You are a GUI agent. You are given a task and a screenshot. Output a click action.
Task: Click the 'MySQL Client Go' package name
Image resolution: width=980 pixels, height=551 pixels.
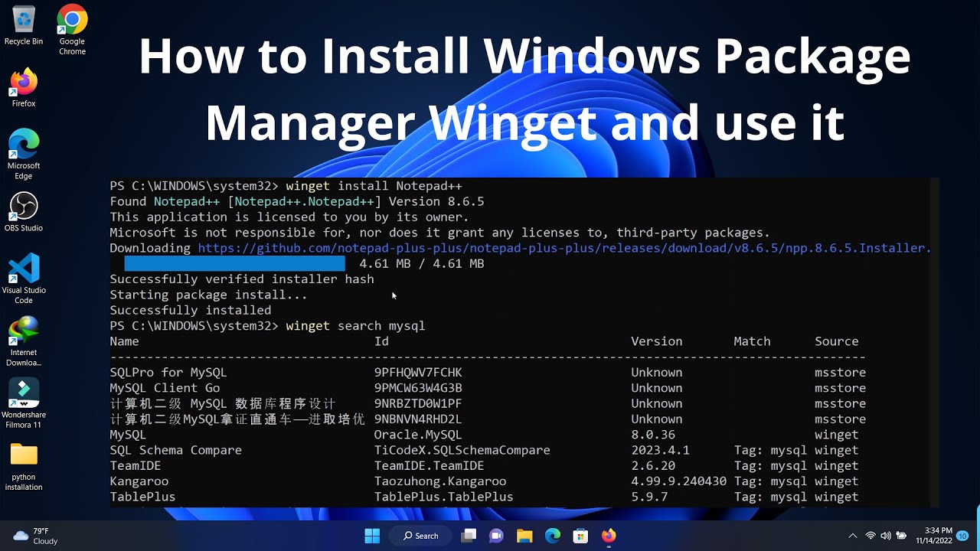click(165, 388)
